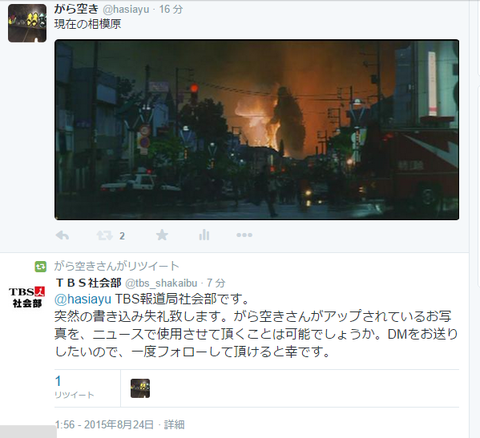Screen dimensions: 480x438
Task: Open the @hasiayu handle in tweet header
Action: (126, 9)
